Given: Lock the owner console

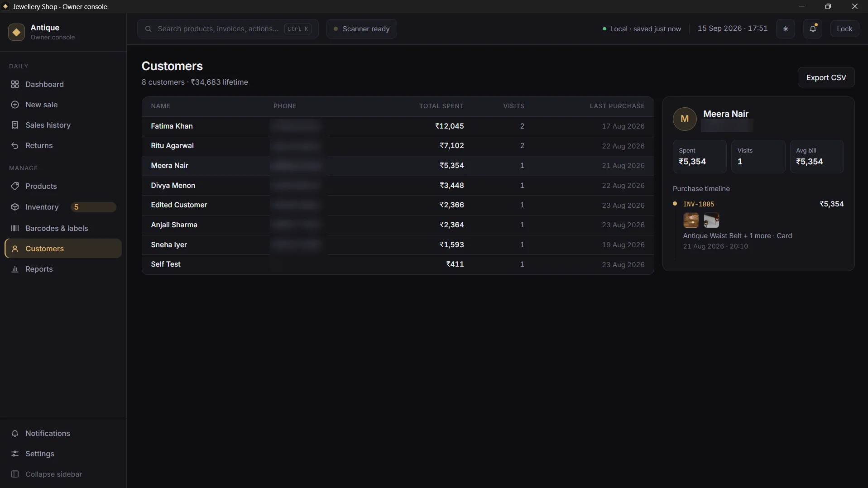Looking at the screenshot, I should tap(844, 29).
